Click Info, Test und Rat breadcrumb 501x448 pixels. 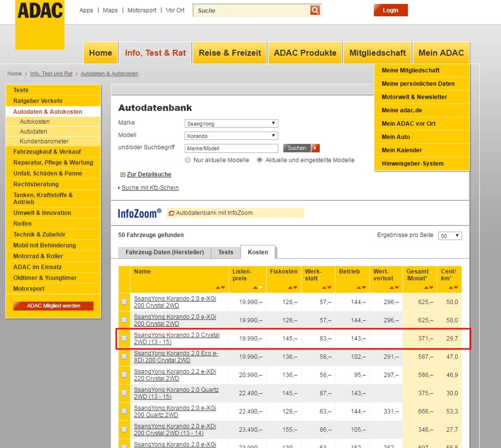[x=51, y=74]
